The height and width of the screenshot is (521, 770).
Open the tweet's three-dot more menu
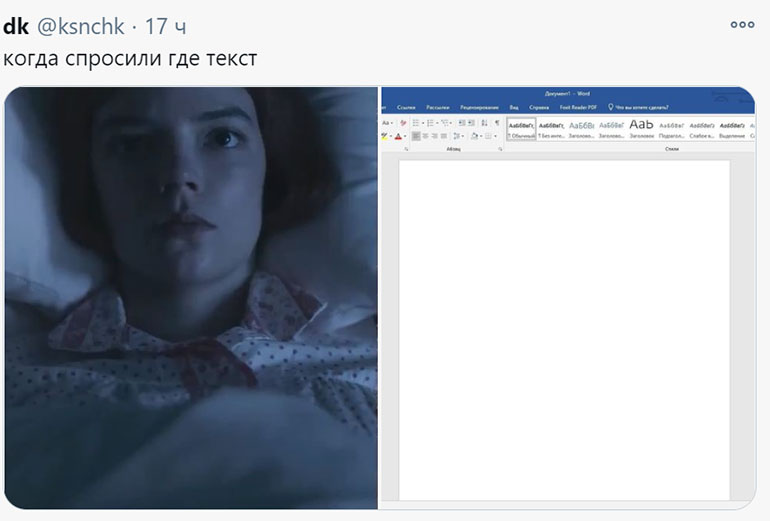point(742,25)
